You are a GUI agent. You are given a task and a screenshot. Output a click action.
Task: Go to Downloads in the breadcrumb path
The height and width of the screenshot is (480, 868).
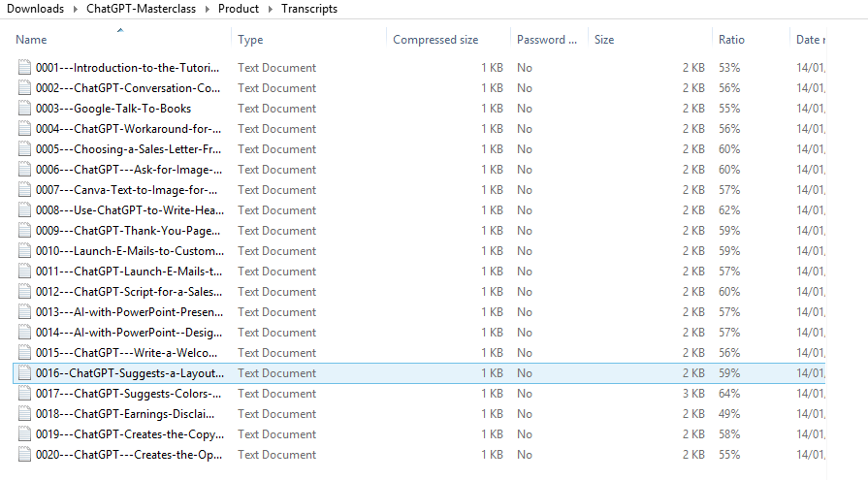36,9
